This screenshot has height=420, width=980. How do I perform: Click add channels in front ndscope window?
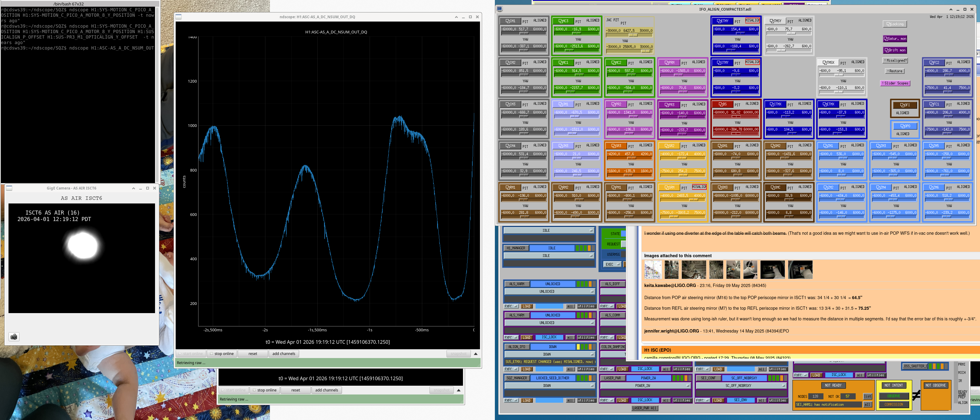point(283,353)
